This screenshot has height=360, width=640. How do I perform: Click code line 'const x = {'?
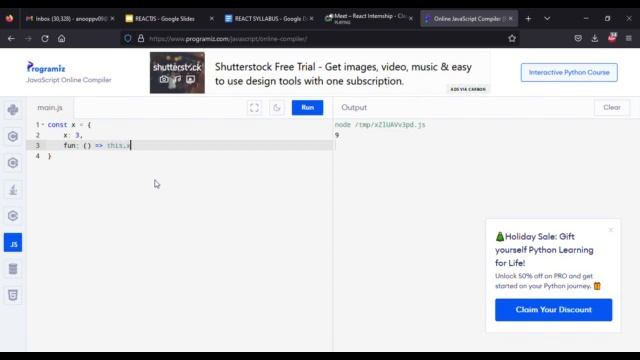pyautogui.click(x=69, y=124)
